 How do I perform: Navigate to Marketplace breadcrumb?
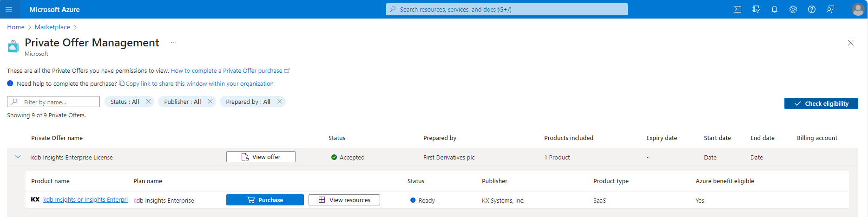pos(52,27)
